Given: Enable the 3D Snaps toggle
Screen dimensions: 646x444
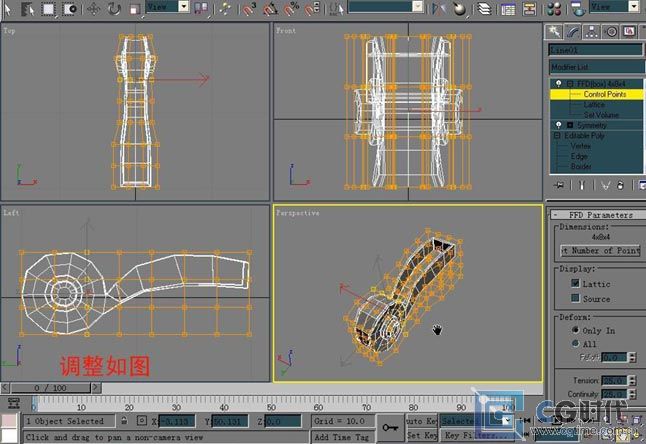Looking at the screenshot, I should (x=249, y=9).
